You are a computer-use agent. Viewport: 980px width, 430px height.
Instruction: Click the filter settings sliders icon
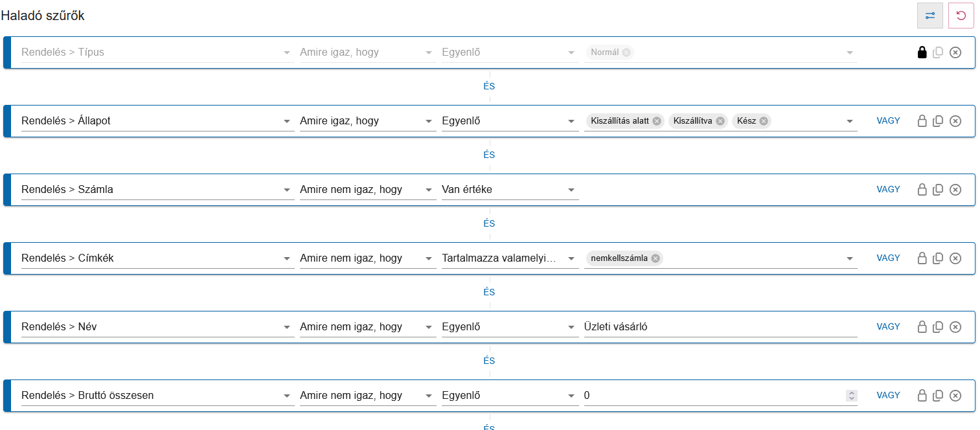point(929,16)
